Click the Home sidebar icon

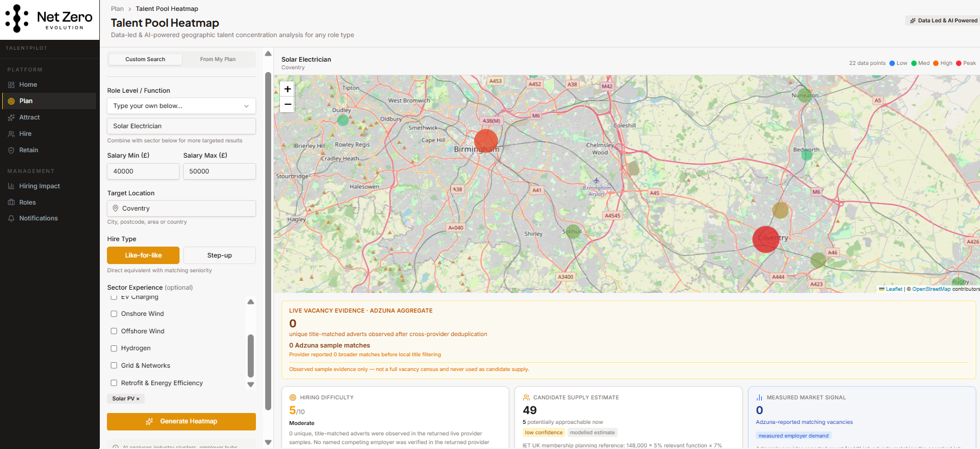(x=11, y=85)
